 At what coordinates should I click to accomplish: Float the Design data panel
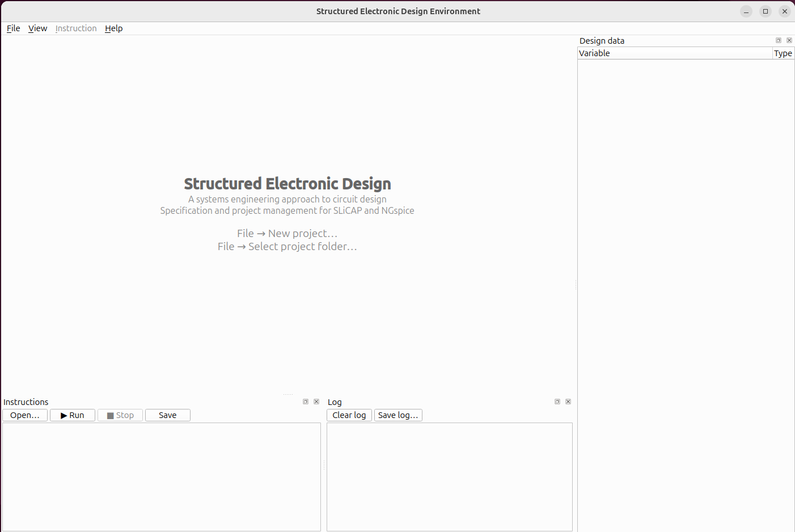click(x=779, y=40)
